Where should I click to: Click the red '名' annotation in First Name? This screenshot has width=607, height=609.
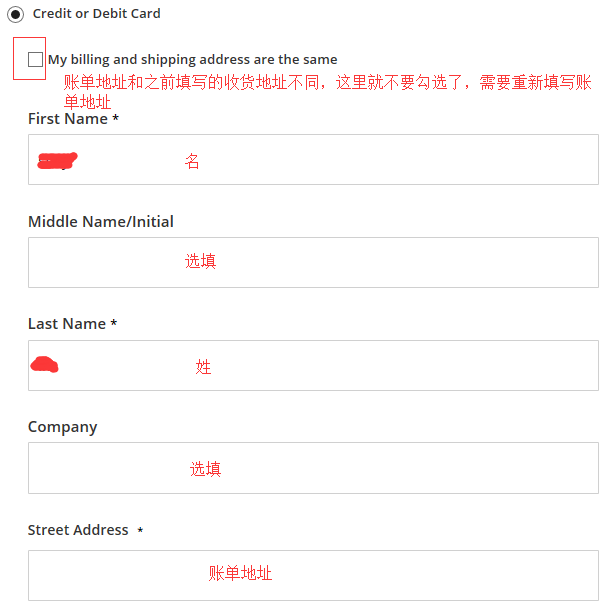click(x=192, y=161)
